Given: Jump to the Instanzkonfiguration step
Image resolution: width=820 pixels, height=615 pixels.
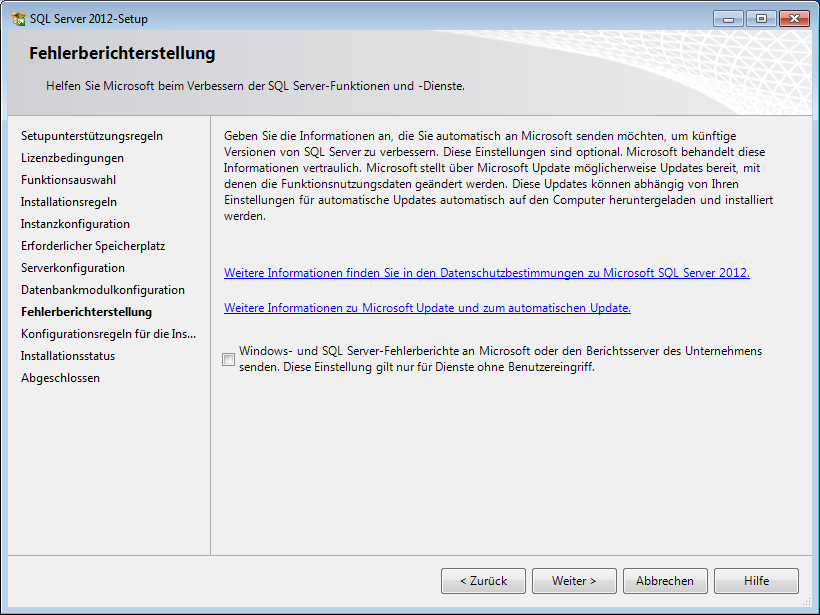Looking at the screenshot, I should 75,224.
